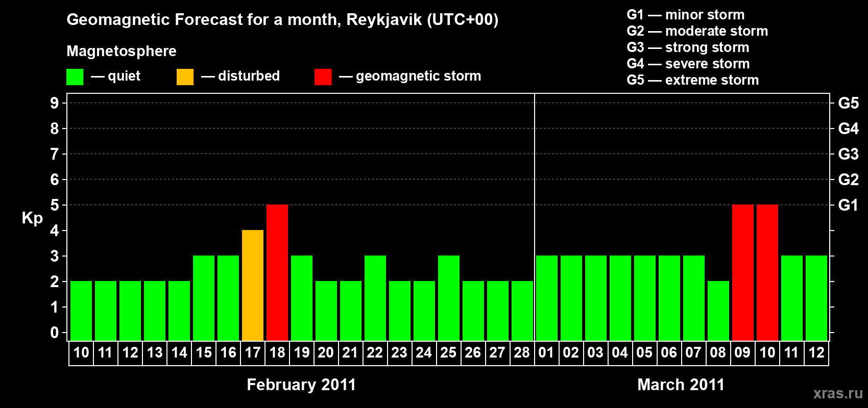868x408 pixels.
Task: Click the red geomagnetic storm legend swatch
Action: (323, 77)
